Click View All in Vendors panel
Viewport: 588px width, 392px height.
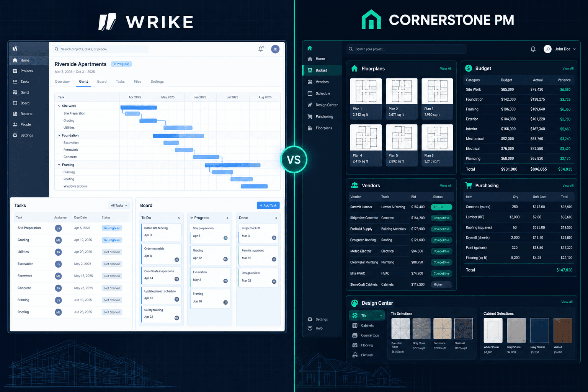coord(446,186)
